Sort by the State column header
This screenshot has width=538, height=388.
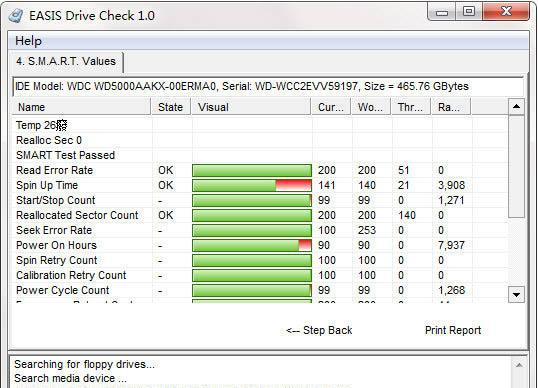click(x=171, y=107)
